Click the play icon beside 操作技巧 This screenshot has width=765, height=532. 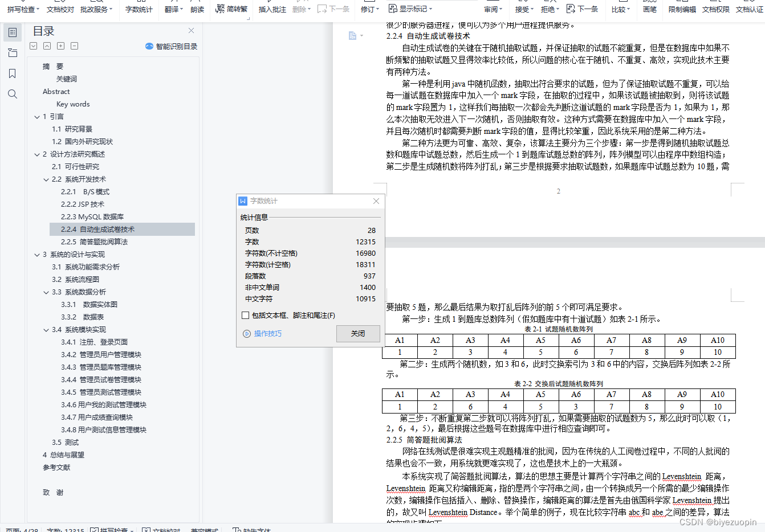coord(247,334)
